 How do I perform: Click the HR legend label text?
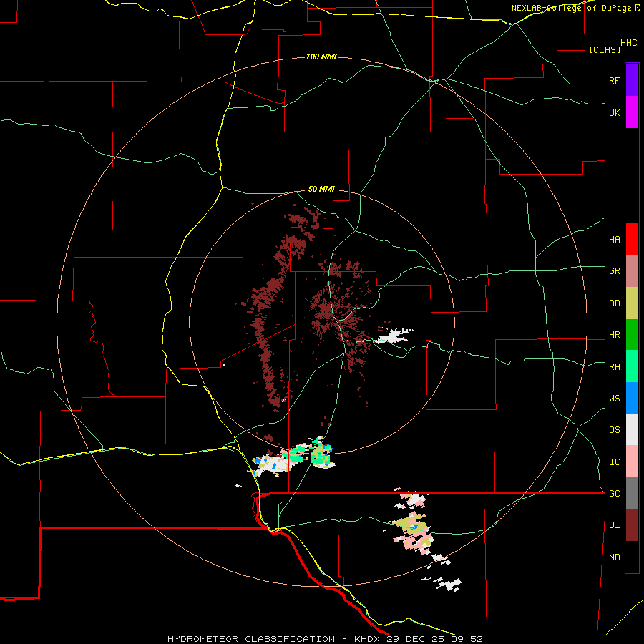point(614,335)
